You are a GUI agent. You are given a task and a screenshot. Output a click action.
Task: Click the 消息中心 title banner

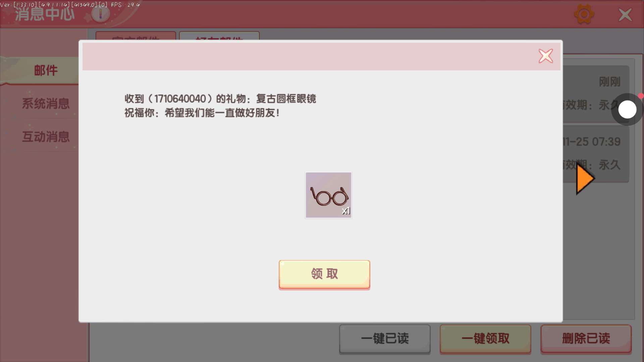[x=45, y=14]
